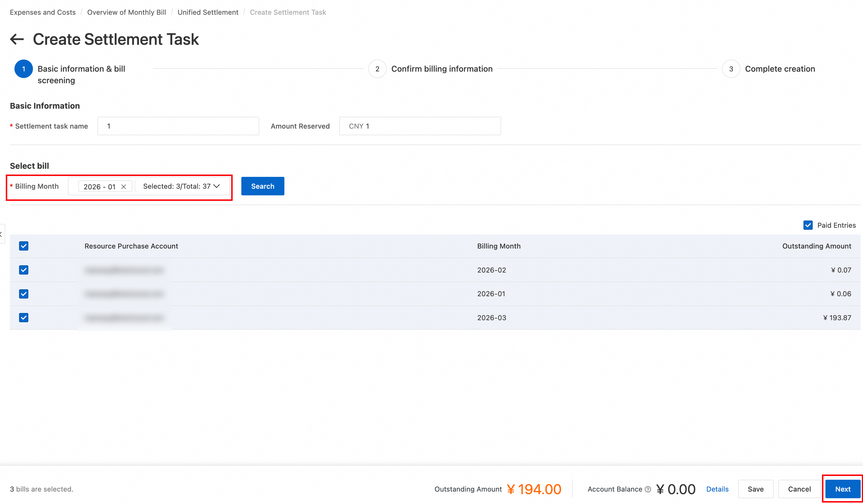Click the Search button
The width and height of the screenshot is (863, 504).
tap(263, 186)
